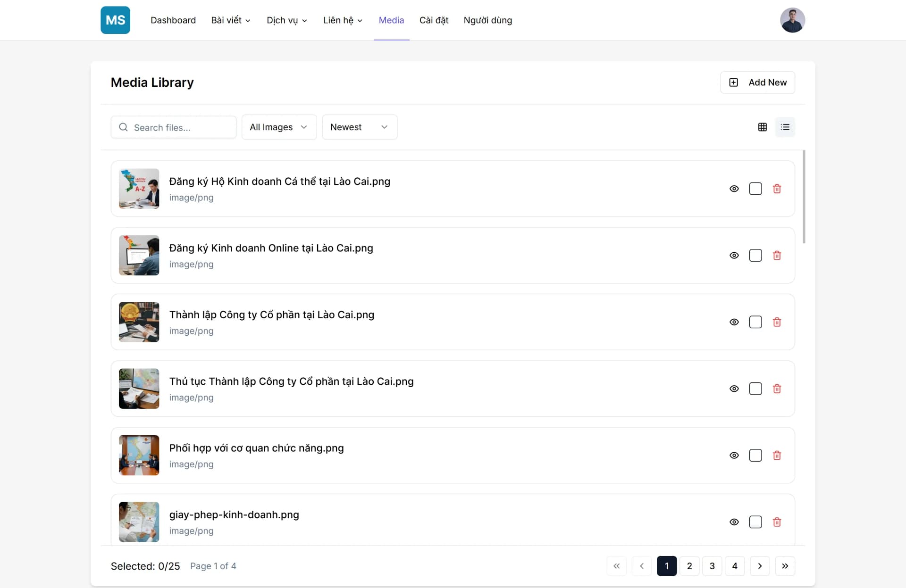Preview Đăng ký Hộ Kinh doanh Cá thể image
906x588 pixels.
tap(734, 188)
